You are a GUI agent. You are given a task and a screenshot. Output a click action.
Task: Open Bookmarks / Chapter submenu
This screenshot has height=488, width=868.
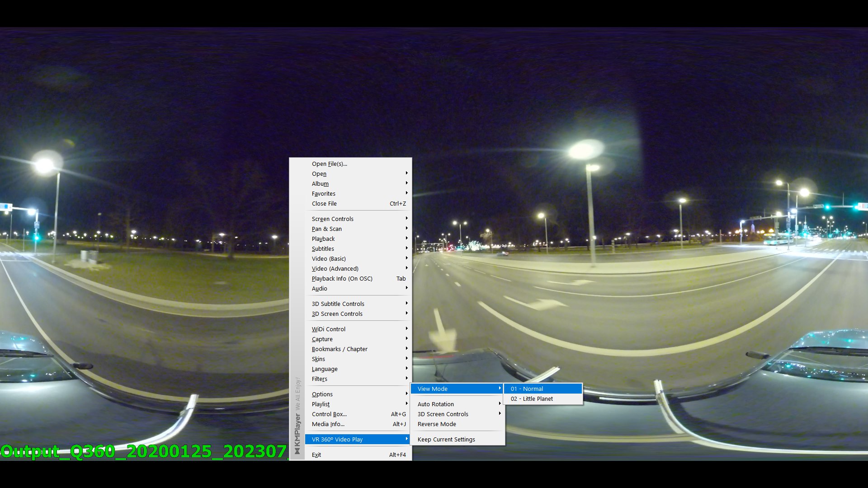(357, 349)
